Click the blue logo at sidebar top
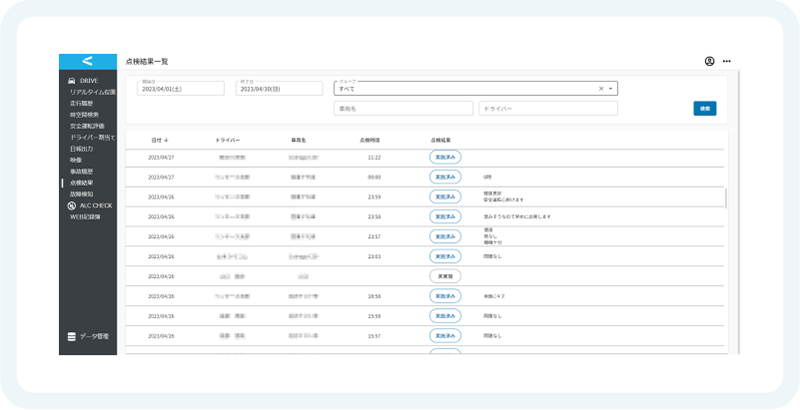Image resolution: width=800 pixels, height=410 pixels. point(88,62)
